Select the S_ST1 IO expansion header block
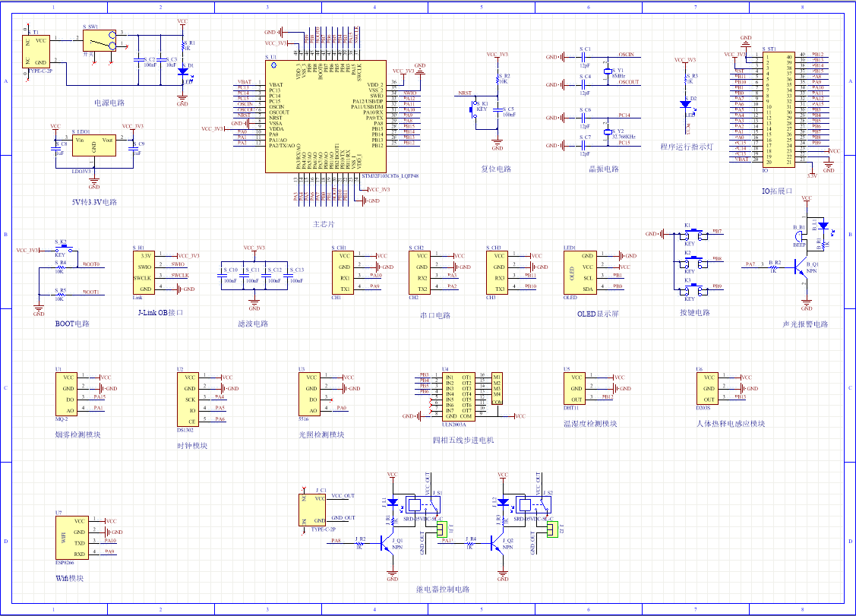This screenshot has height=616, width=856. click(779, 109)
